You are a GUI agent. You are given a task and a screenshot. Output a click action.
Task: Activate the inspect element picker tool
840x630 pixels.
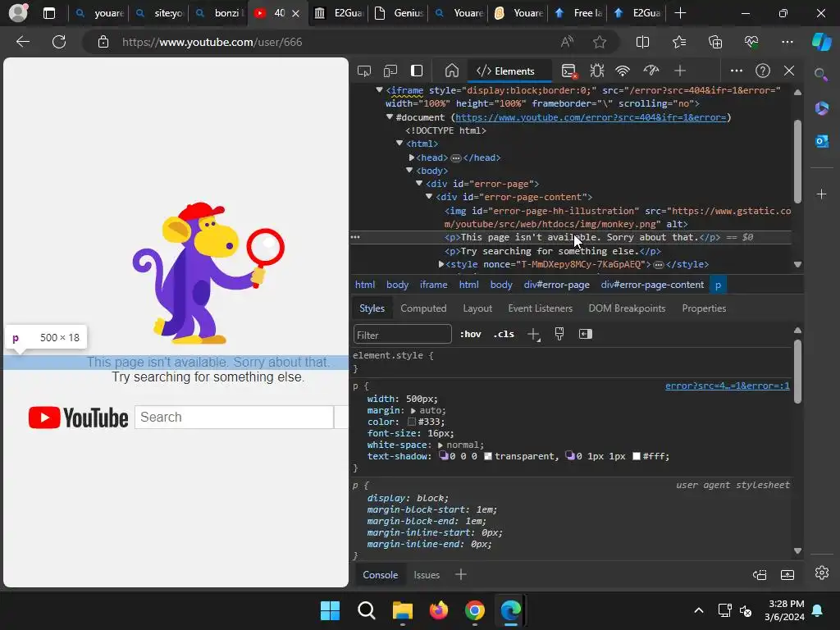click(x=364, y=71)
